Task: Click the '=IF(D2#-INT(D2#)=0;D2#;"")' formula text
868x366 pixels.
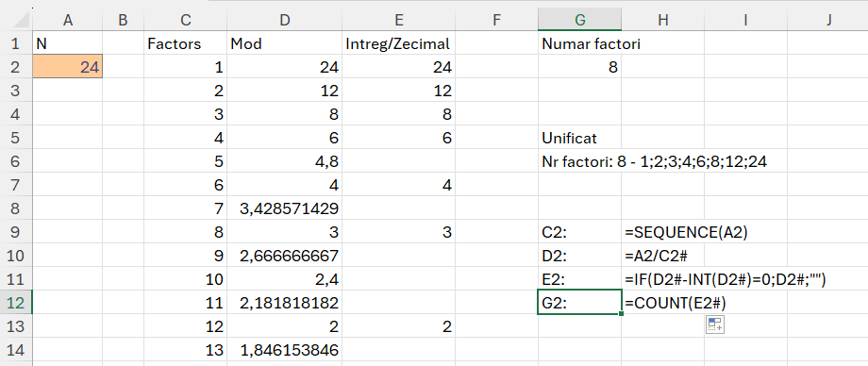Action: click(x=726, y=279)
